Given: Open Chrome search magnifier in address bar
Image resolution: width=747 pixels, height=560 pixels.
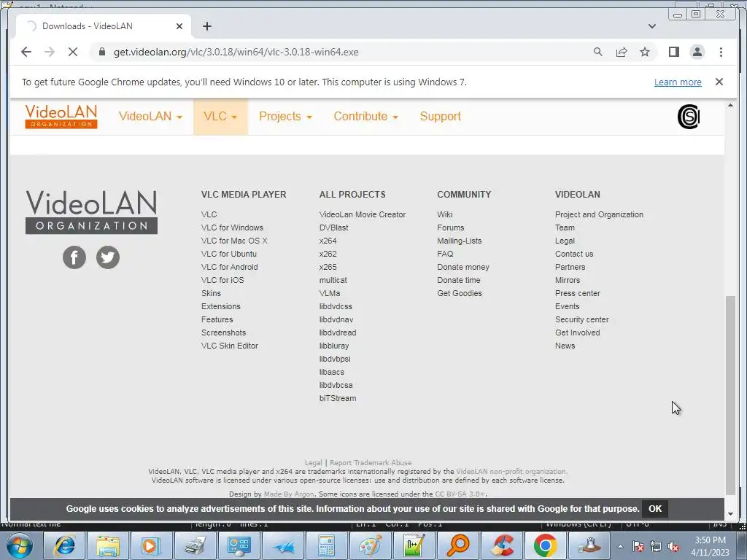Looking at the screenshot, I should click(x=598, y=52).
